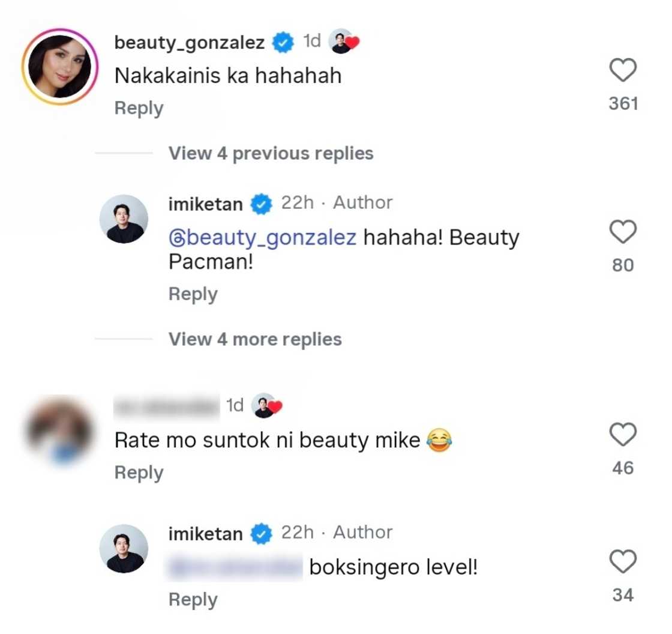Like beauty_gonzalez's comment using the heart icon
Image resolution: width=672 pixels, height=634 pixels.
(624, 70)
